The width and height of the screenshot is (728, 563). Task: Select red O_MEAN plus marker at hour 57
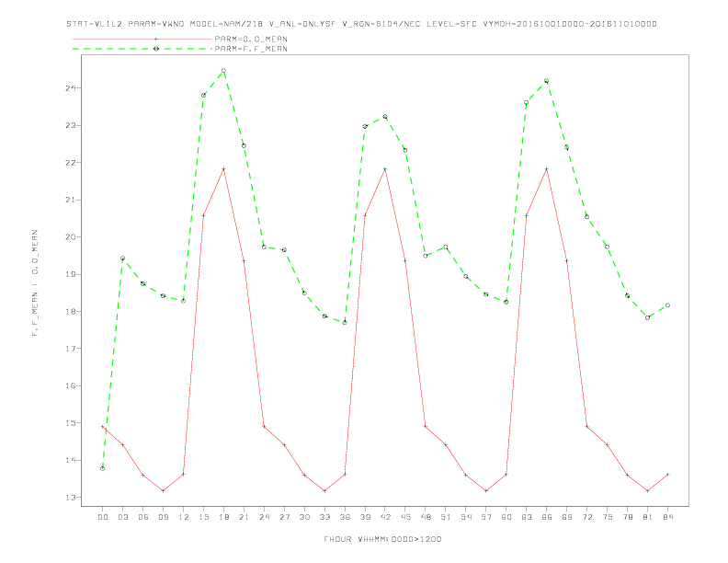[x=486, y=490]
